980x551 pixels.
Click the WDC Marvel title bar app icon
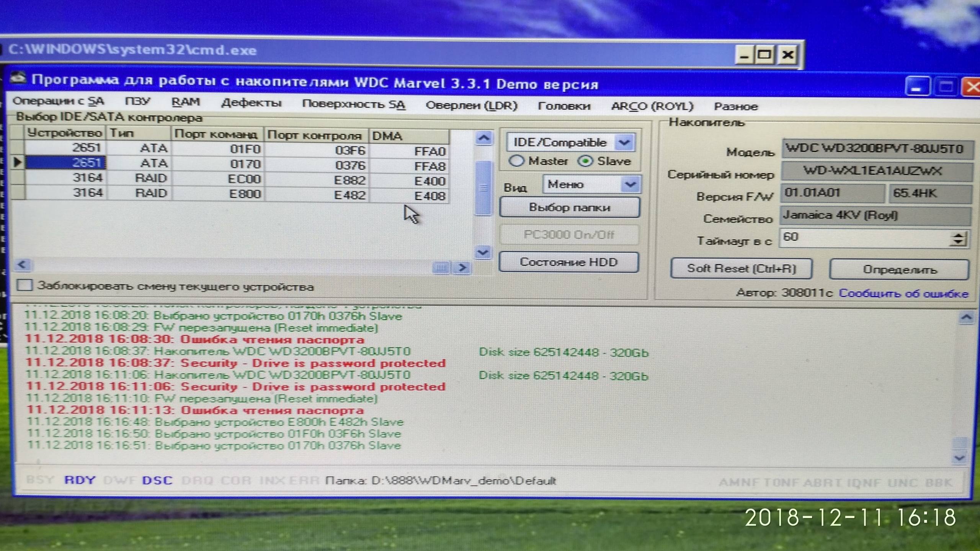(x=18, y=78)
